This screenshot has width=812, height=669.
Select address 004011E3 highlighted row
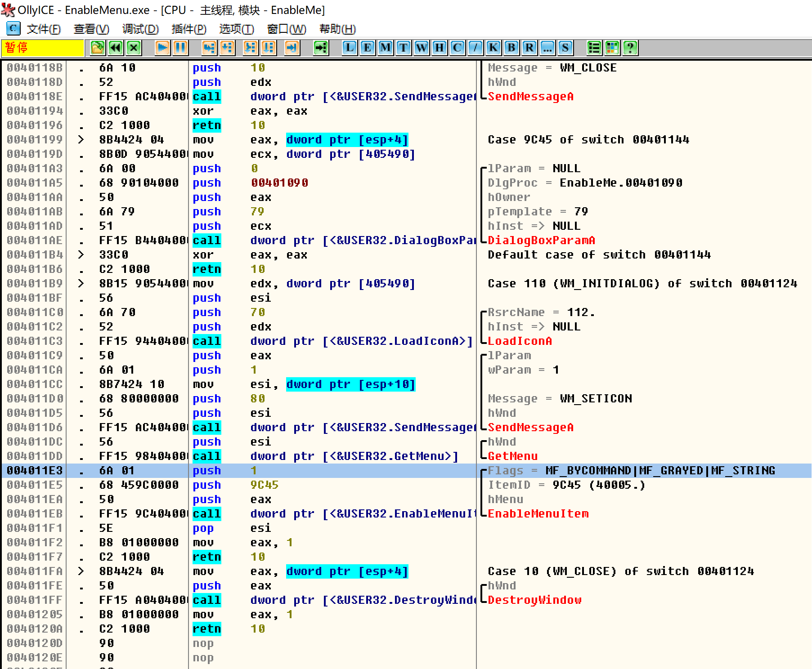(x=406, y=471)
